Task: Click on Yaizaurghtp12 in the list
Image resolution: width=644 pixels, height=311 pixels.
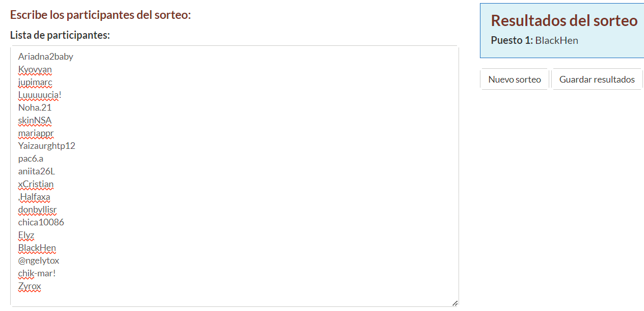Action: tap(46, 146)
